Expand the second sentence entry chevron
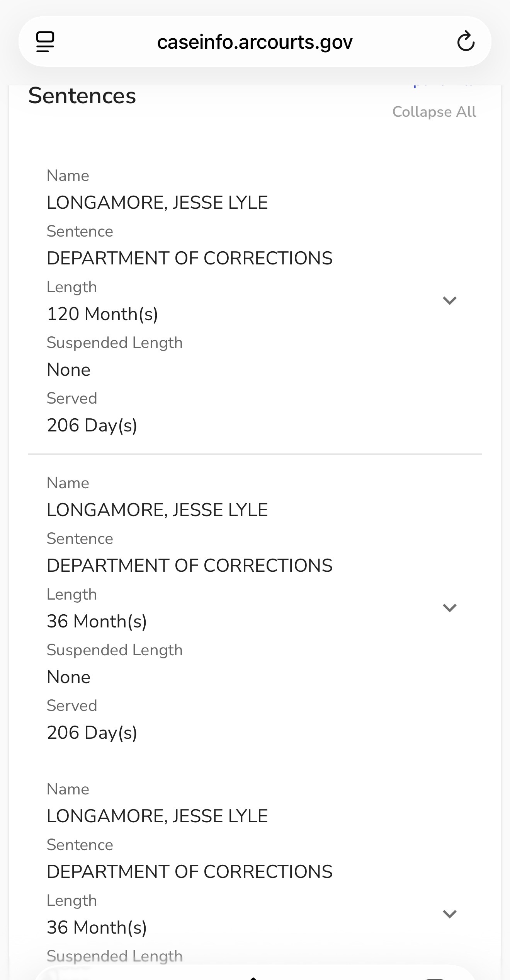510x980 pixels. tap(450, 608)
